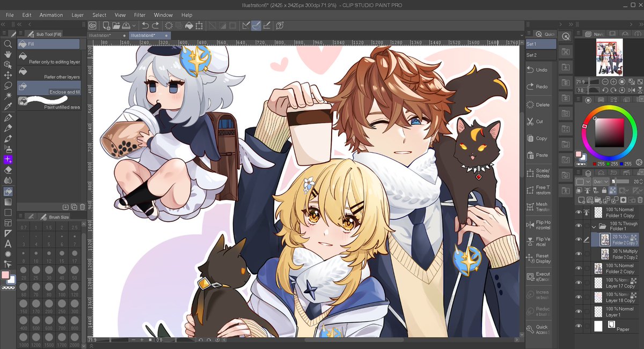The height and width of the screenshot is (349, 644).
Task: Switch to Set 2 in Quick Access
Action: pos(540,55)
